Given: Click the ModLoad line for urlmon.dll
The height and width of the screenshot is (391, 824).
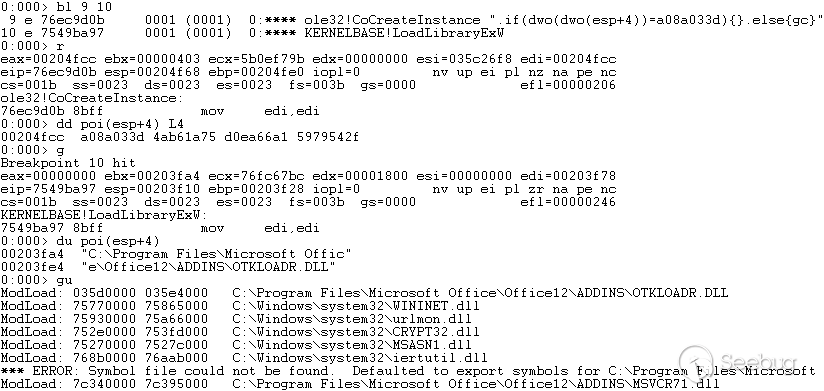Looking at the screenshot, I should click(236, 319).
